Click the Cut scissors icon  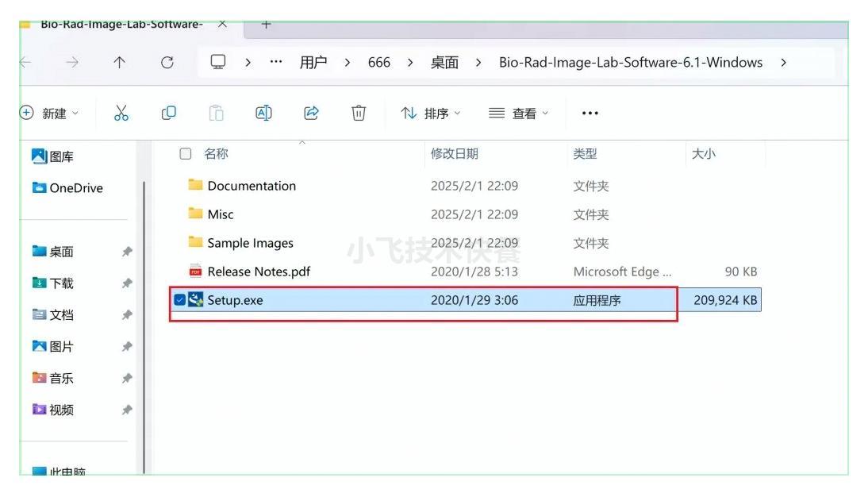coord(121,113)
